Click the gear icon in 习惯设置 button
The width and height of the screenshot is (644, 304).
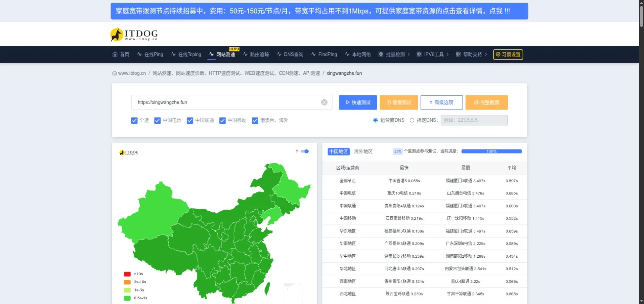498,54
